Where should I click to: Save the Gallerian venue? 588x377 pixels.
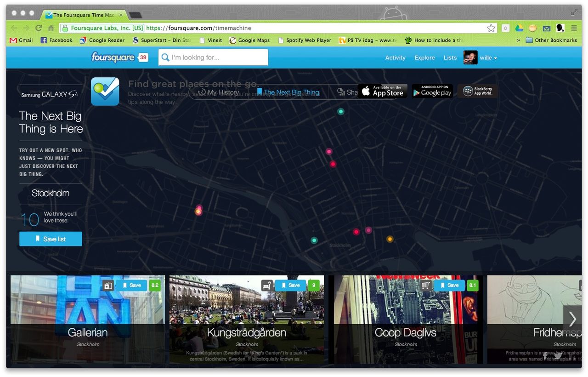(131, 285)
